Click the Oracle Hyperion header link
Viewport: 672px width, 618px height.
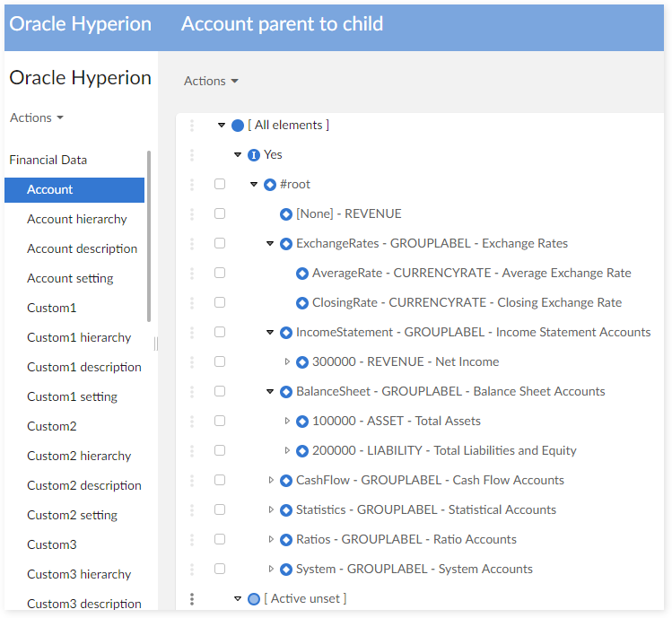pos(80,24)
